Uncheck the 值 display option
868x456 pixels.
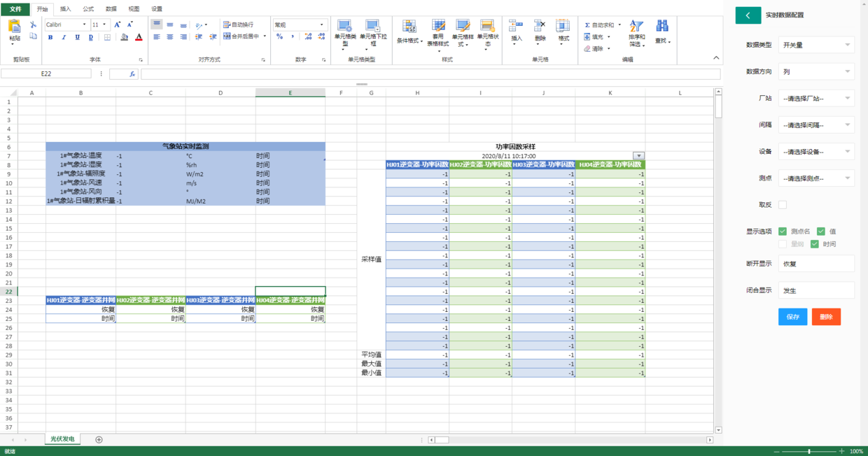pyautogui.click(x=821, y=231)
